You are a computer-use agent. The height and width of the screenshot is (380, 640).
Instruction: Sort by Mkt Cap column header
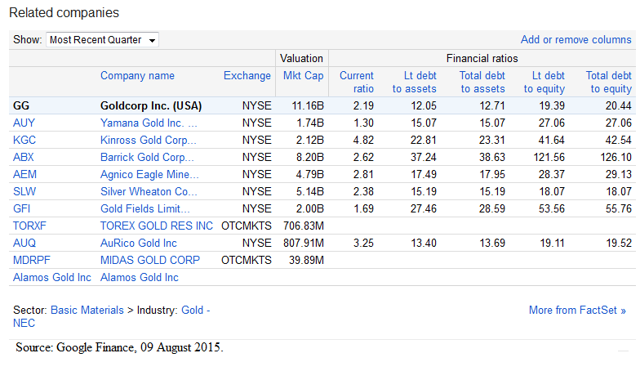303,76
